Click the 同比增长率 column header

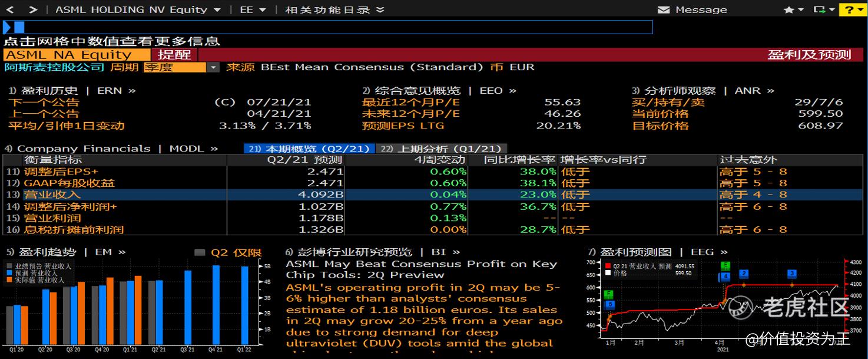(520, 160)
